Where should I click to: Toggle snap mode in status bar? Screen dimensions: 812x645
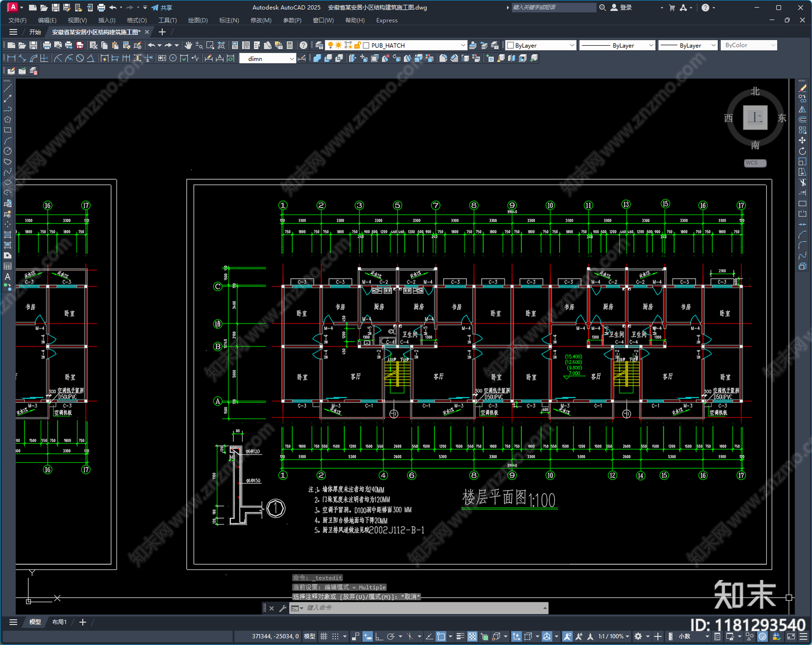coord(335,636)
